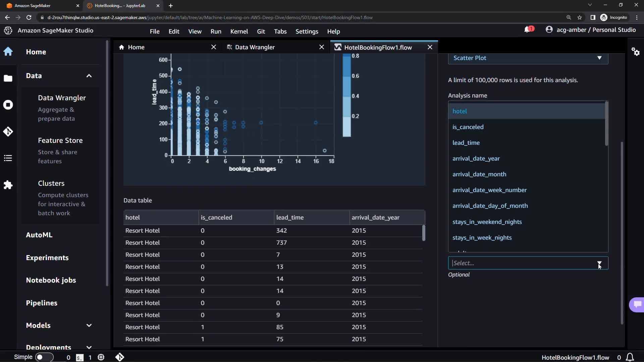Expand the Models section
The image size is (644, 362).
(89, 325)
